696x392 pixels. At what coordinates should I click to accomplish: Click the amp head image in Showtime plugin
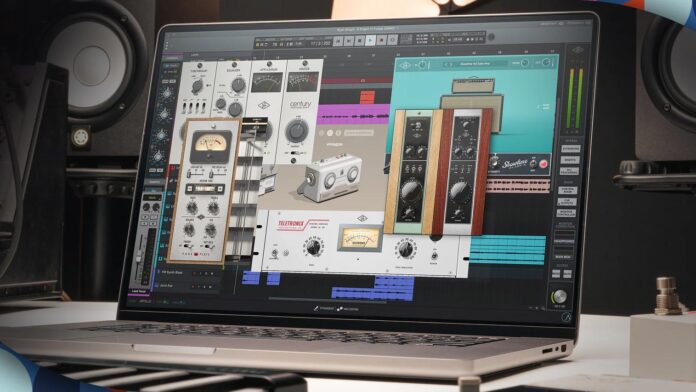pos(473,85)
